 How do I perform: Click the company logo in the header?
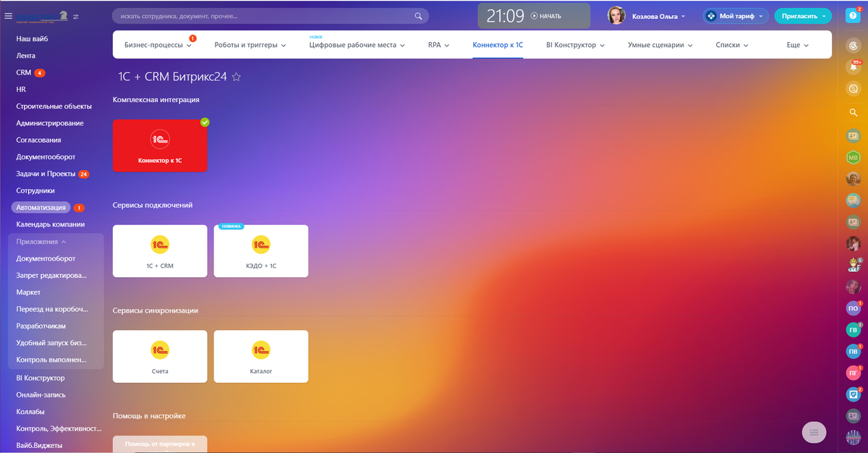pyautogui.click(x=42, y=16)
